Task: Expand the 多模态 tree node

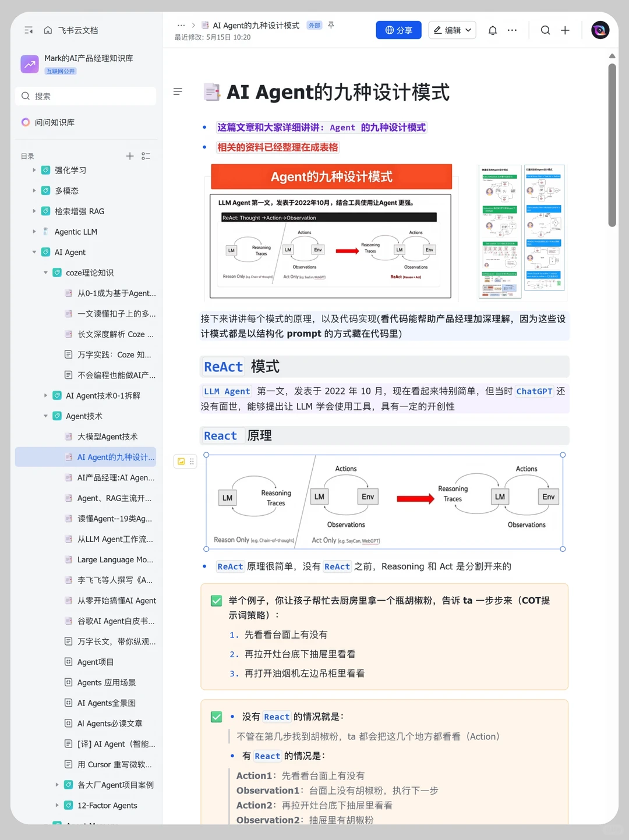Action: click(x=34, y=190)
